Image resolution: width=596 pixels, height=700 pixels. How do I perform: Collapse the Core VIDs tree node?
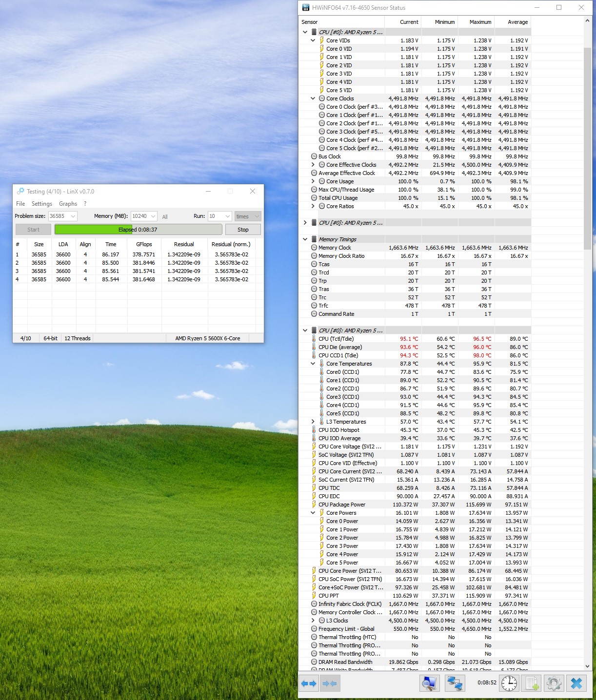coord(313,40)
